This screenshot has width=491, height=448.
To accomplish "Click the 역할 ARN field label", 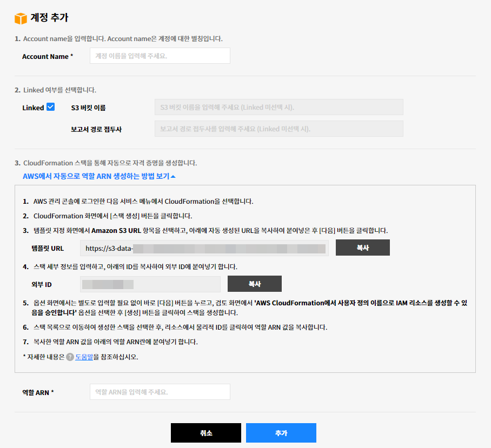I will [38, 392].
